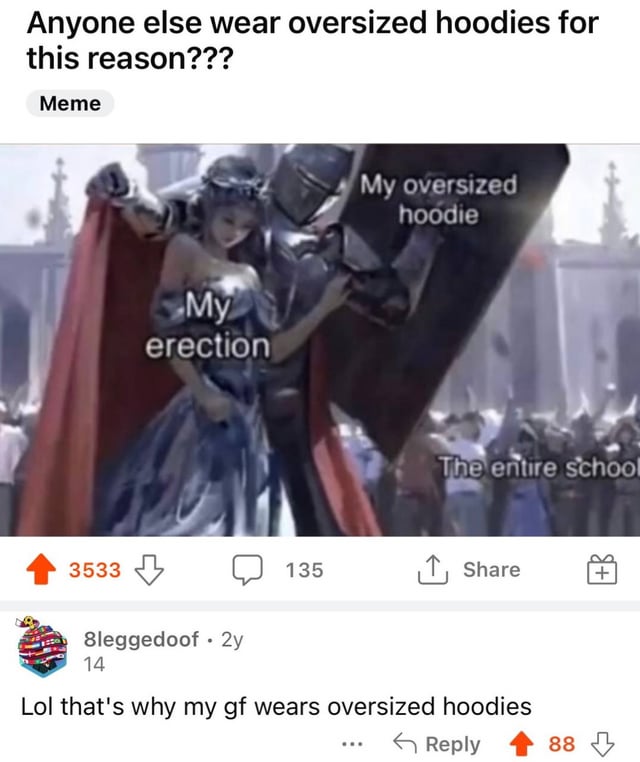Click the reply arrow icon on the comment
This screenshot has width=640, height=762.
(404, 743)
